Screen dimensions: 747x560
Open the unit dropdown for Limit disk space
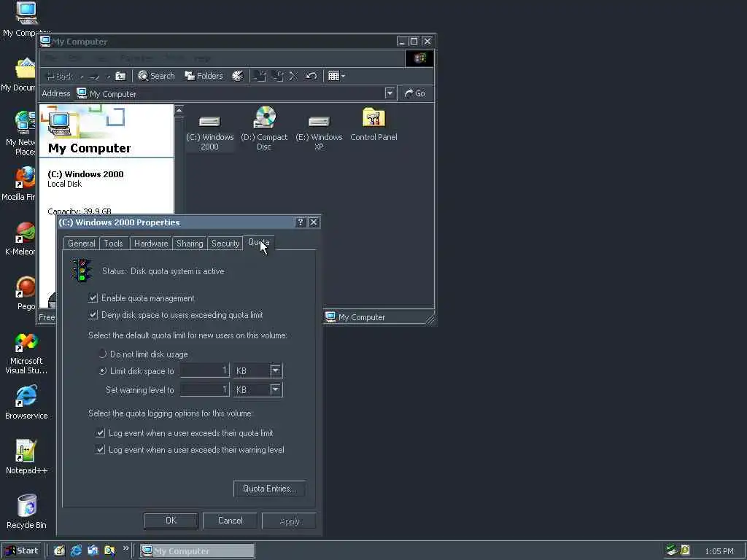coord(275,370)
